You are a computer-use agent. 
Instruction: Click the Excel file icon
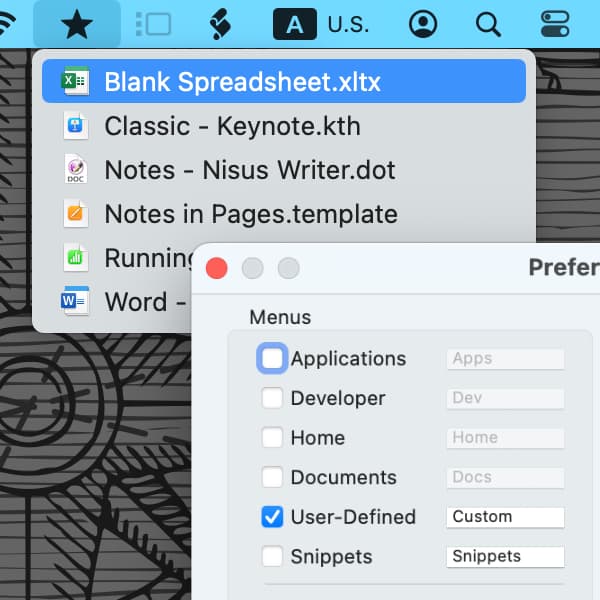(75, 81)
